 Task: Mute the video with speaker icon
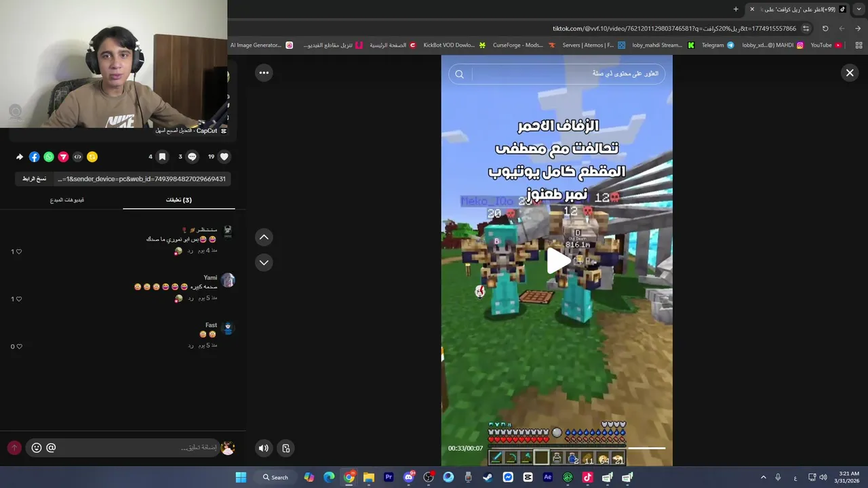click(x=264, y=448)
